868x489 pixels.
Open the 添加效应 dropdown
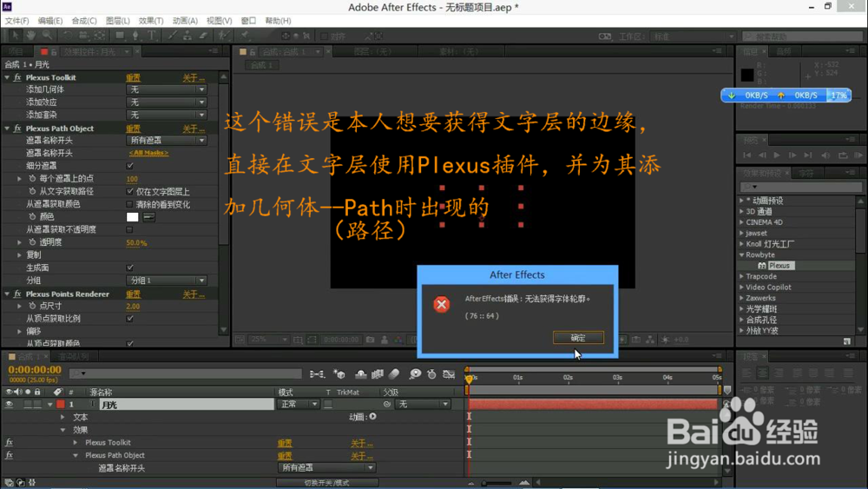point(167,102)
